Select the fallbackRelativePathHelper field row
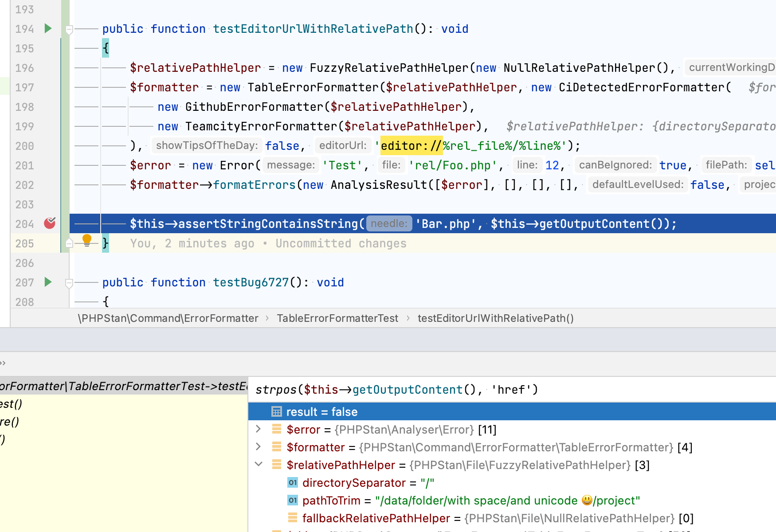 512,518
